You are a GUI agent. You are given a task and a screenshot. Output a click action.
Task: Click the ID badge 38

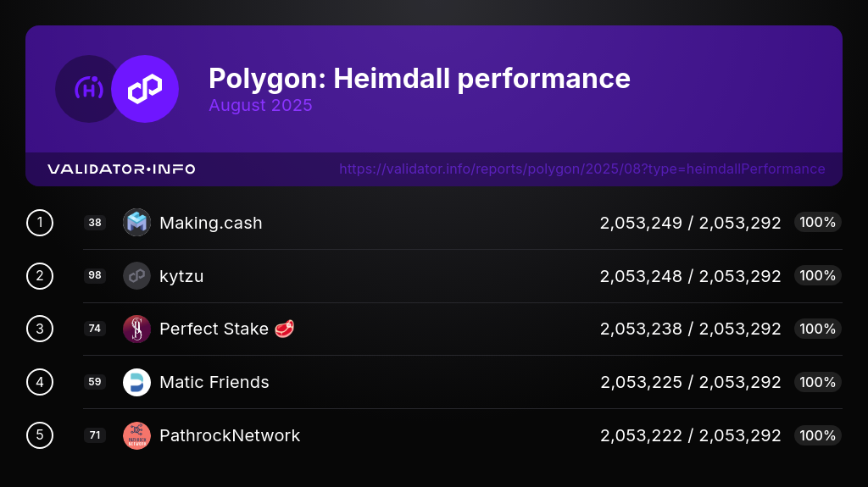pyautogui.click(x=95, y=223)
